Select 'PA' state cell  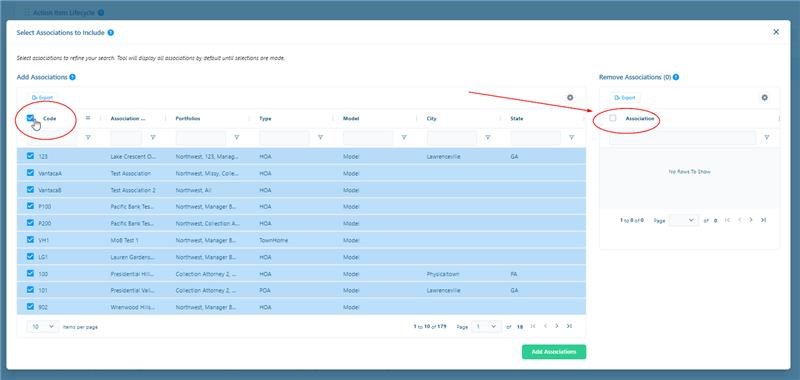coord(514,274)
